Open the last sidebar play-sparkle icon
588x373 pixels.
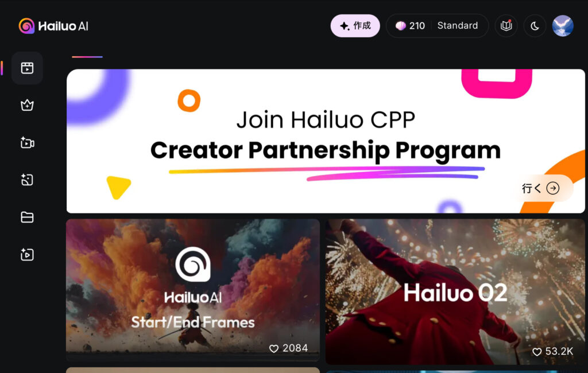[x=27, y=255]
